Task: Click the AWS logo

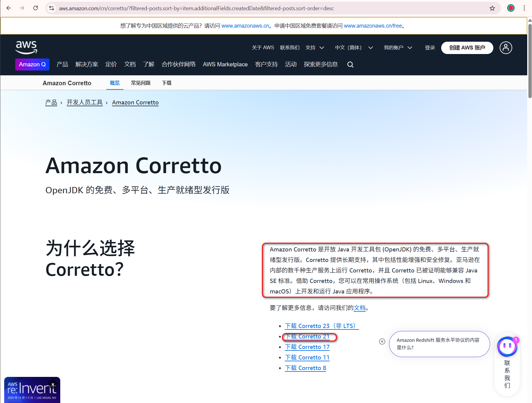Action: click(26, 47)
